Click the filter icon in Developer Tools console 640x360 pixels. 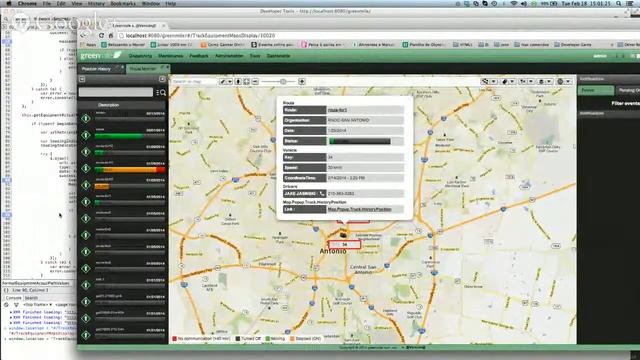pos(16,304)
